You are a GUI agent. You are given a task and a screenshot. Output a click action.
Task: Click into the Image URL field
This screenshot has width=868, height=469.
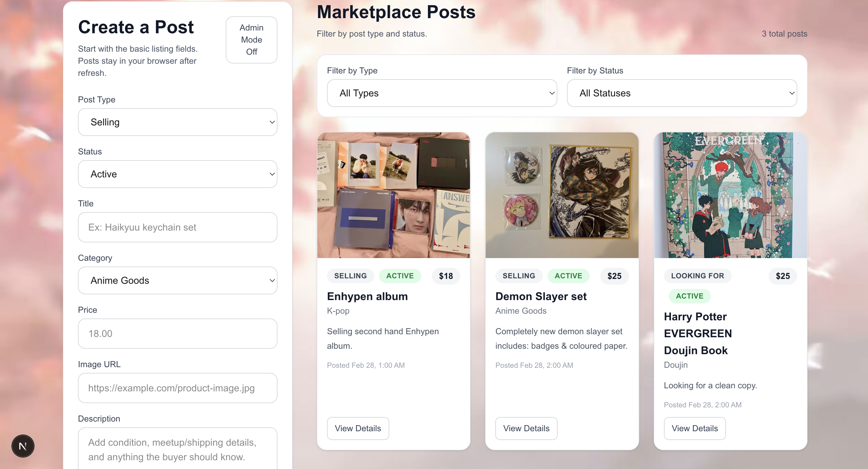click(178, 388)
